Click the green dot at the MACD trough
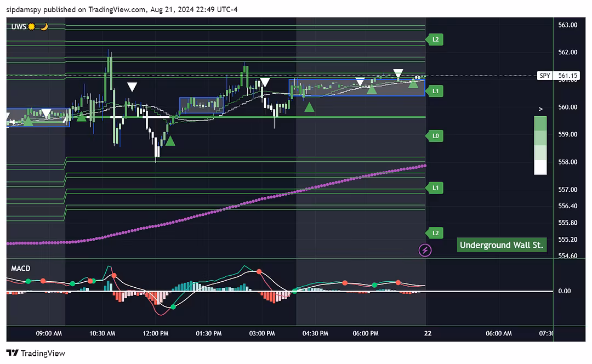 [173, 307]
